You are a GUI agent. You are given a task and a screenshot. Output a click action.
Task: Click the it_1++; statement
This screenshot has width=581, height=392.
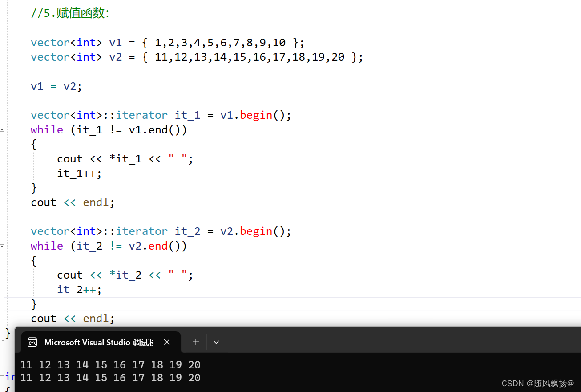pos(80,174)
